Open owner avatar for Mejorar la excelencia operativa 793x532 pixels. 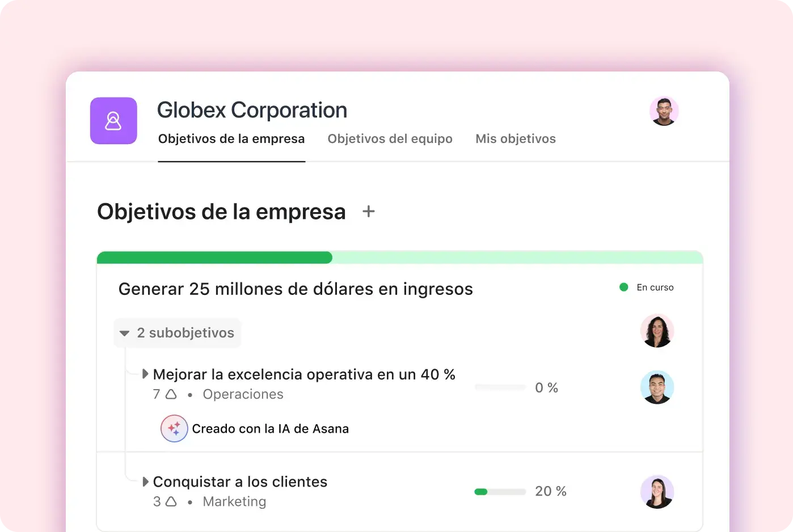(657, 387)
